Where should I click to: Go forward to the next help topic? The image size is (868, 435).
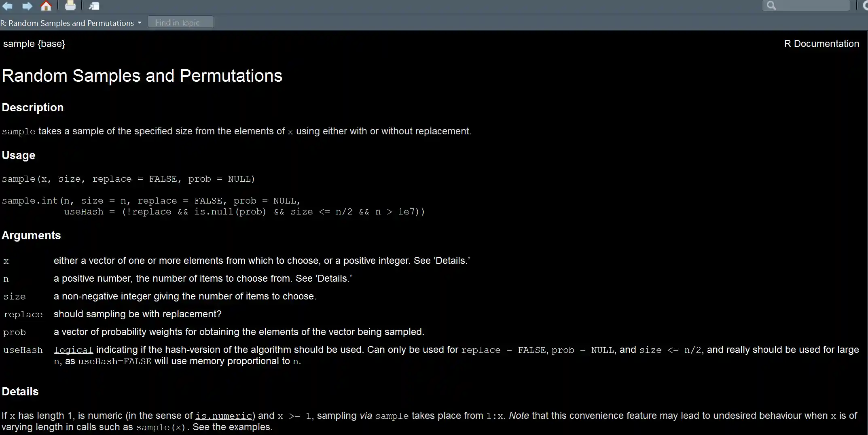click(x=27, y=6)
